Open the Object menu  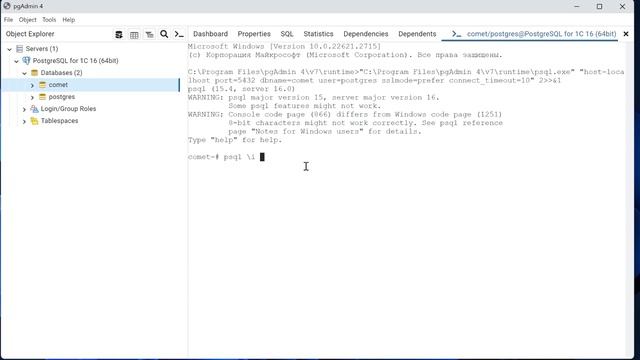coord(27,20)
